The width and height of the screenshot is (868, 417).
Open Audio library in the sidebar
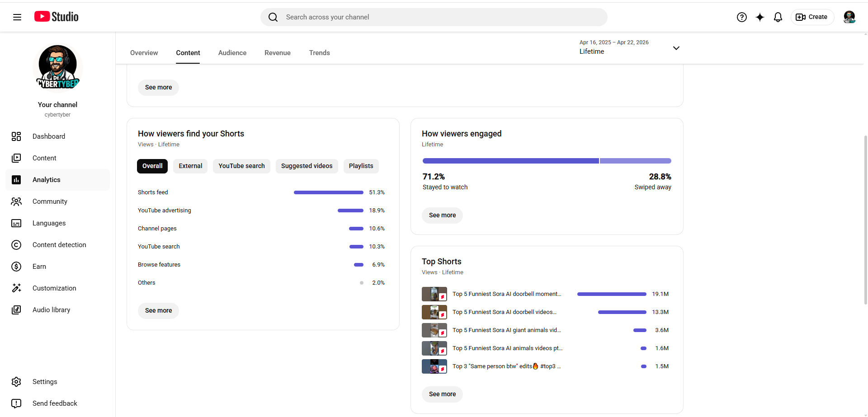point(51,310)
